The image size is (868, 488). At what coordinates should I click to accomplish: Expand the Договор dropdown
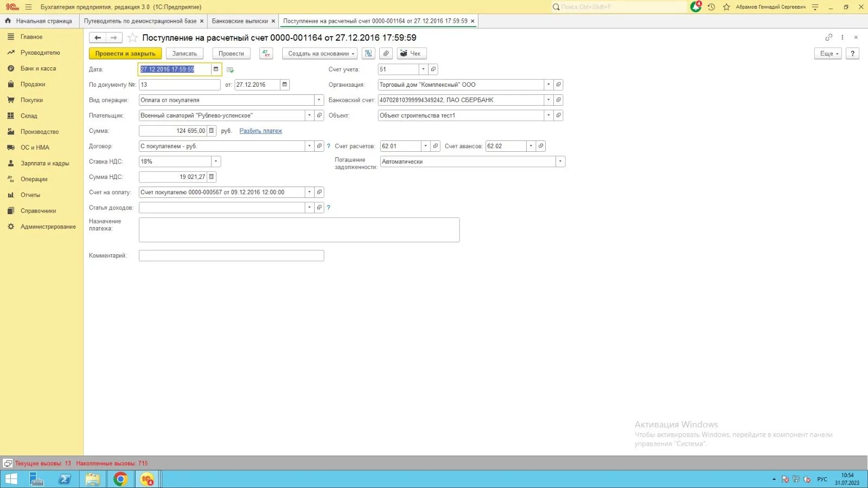pyautogui.click(x=309, y=146)
